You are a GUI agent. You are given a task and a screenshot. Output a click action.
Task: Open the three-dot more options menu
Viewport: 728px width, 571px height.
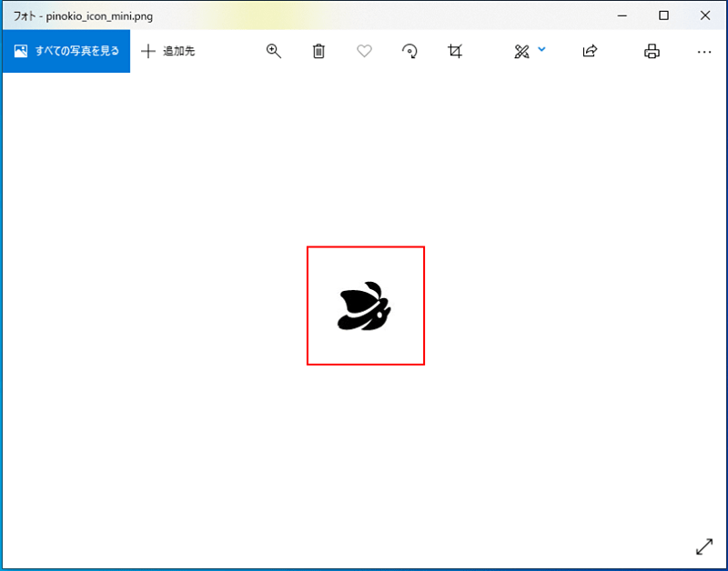coord(704,52)
